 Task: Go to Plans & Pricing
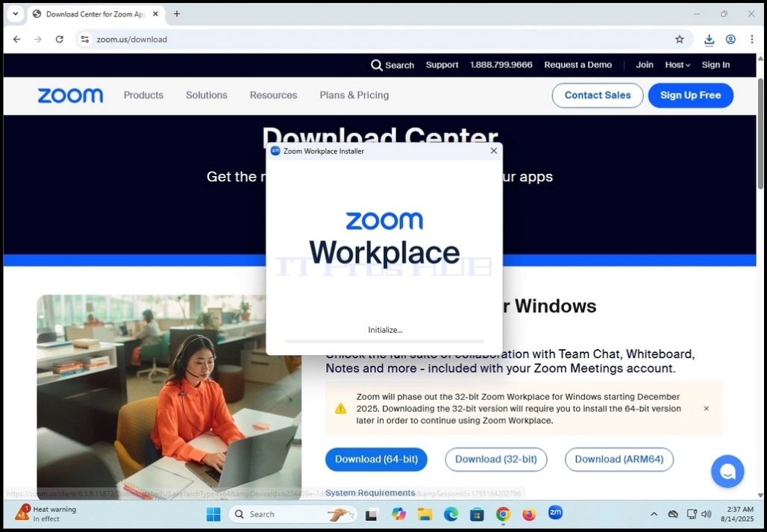[x=354, y=96]
